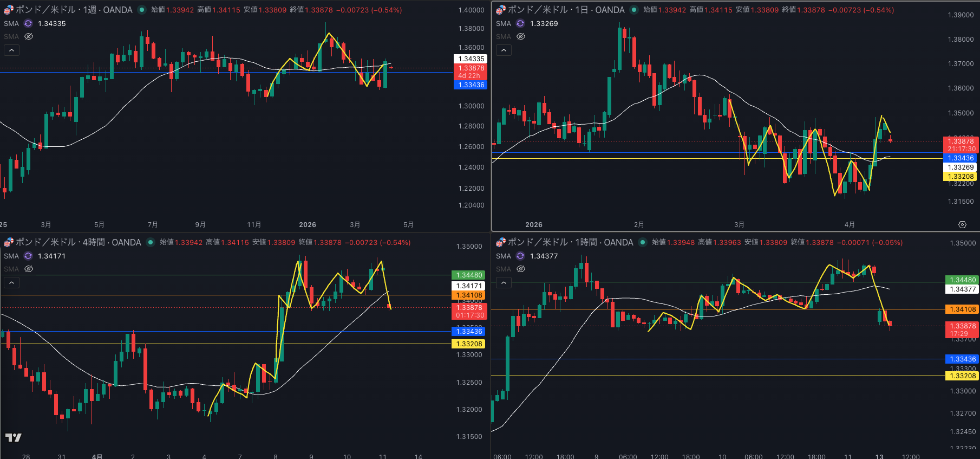This screenshot has width=980, height=459.
Task: Click the blue 1.33436 price label on the 1週 chart
Action: click(x=471, y=85)
